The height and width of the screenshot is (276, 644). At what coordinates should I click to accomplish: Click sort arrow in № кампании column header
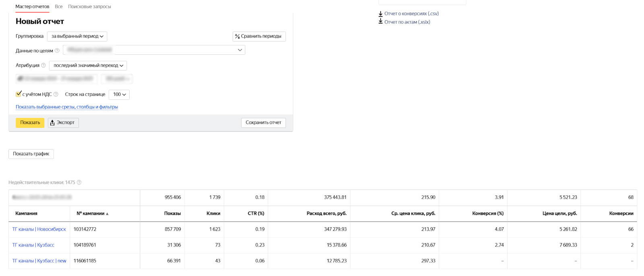[107, 214]
